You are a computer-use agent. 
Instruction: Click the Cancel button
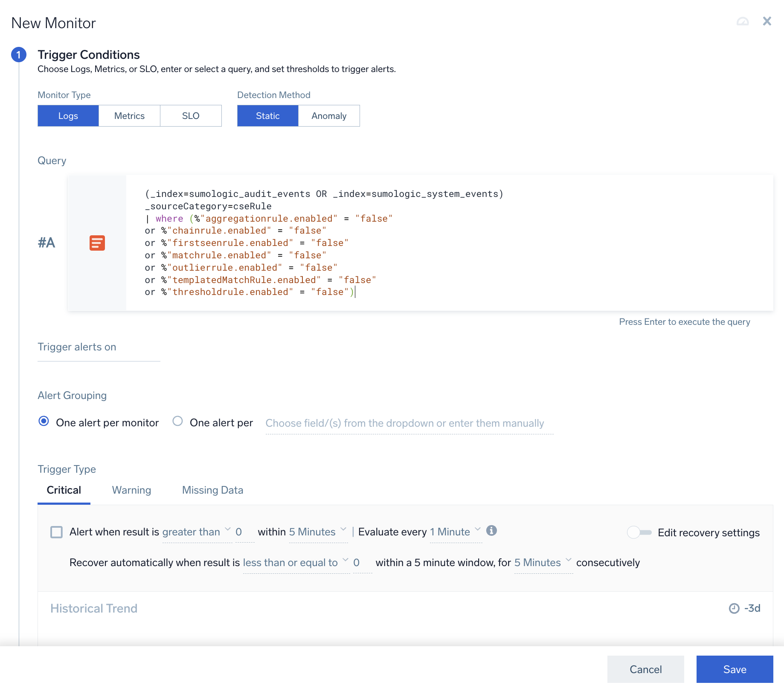click(x=645, y=669)
